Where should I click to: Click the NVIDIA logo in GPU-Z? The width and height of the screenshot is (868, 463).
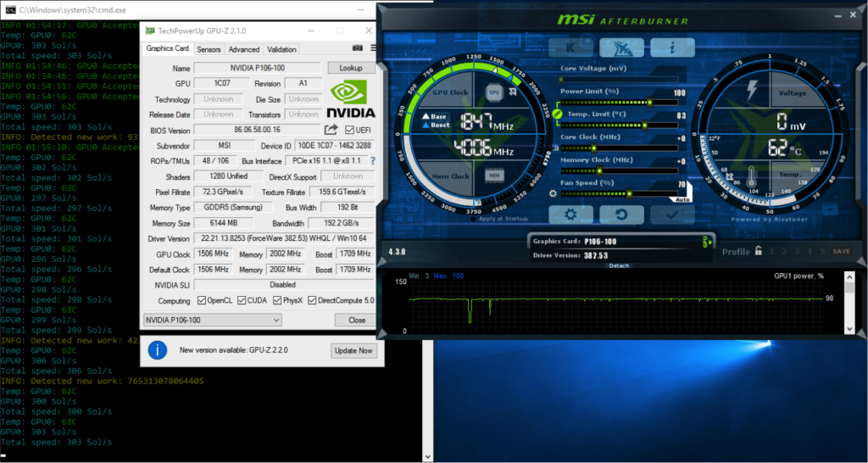pos(350,99)
